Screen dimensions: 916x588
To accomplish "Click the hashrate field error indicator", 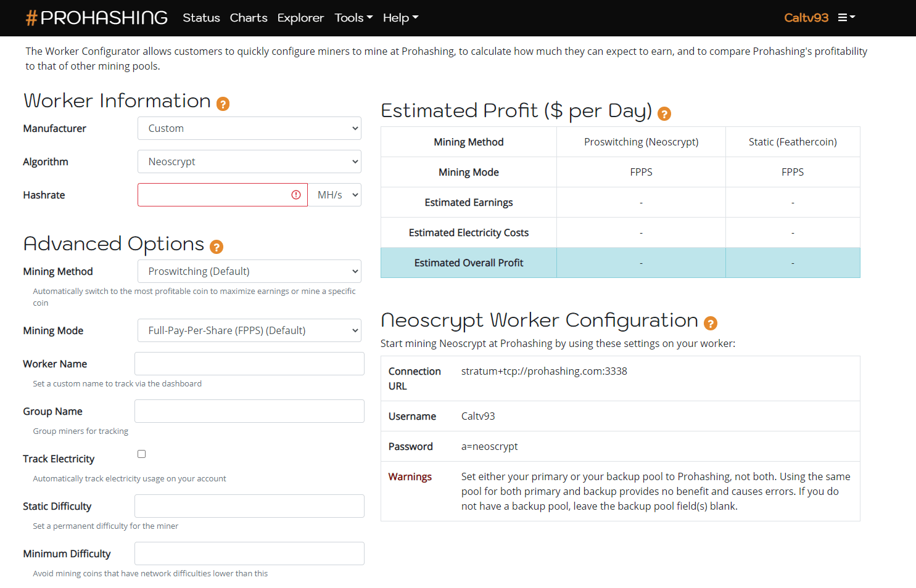I will (x=296, y=195).
